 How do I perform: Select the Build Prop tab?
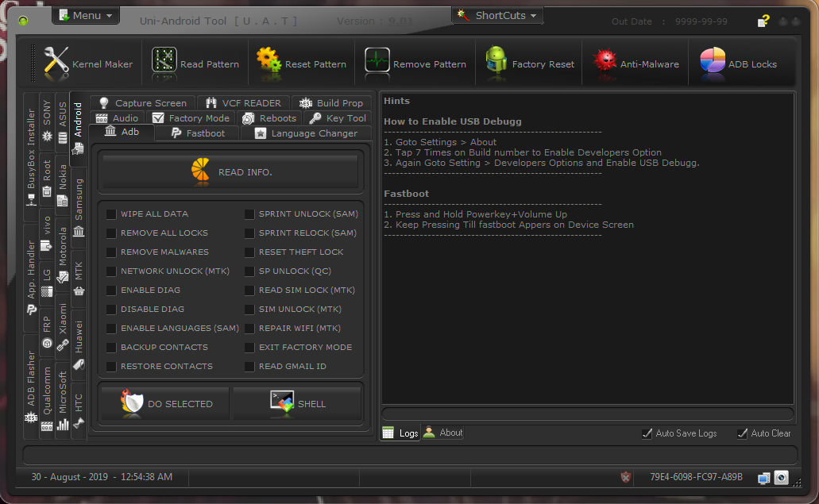click(331, 102)
